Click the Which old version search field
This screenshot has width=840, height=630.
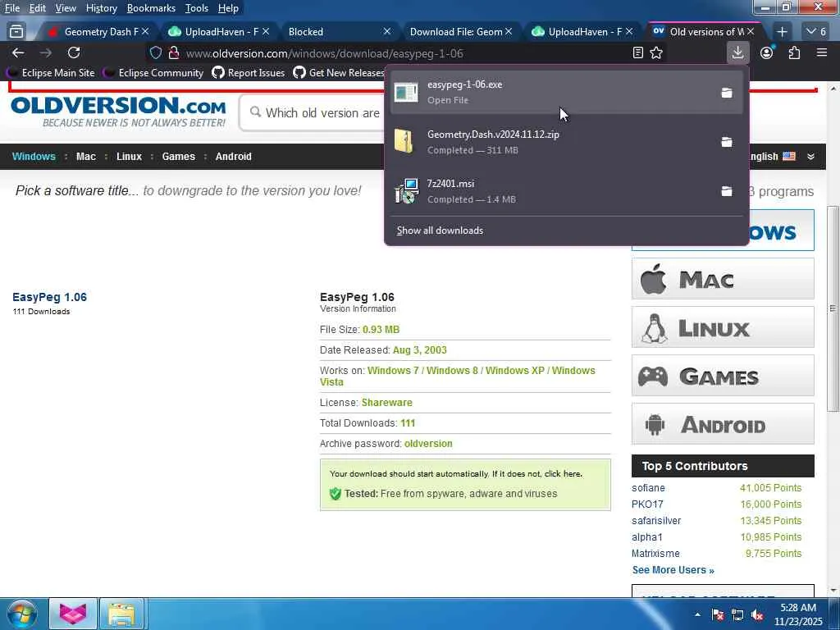[x=322, y=113]
